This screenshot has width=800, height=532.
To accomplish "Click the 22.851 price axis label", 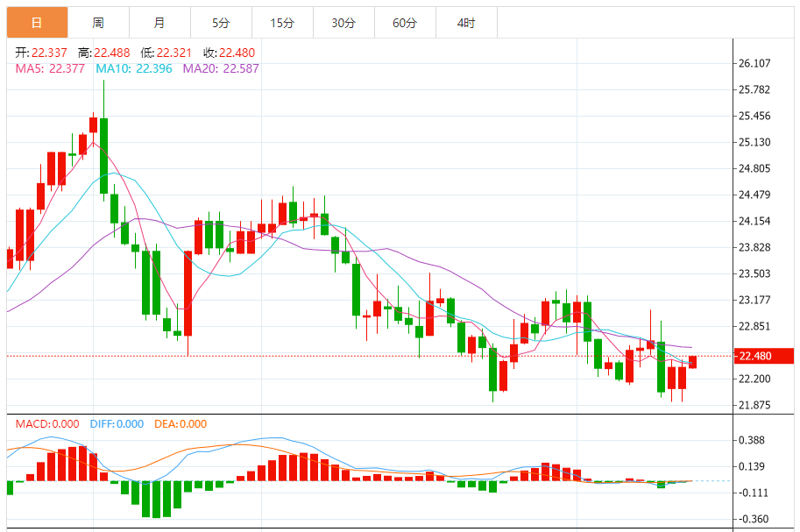I will (x=754, y=326).
